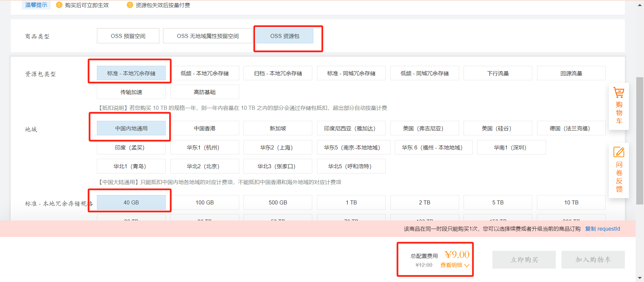Select OSS 资源包 product type
The width and height of the screenshot is (644, 282).
pyautogui.click(x=285, y=36)
